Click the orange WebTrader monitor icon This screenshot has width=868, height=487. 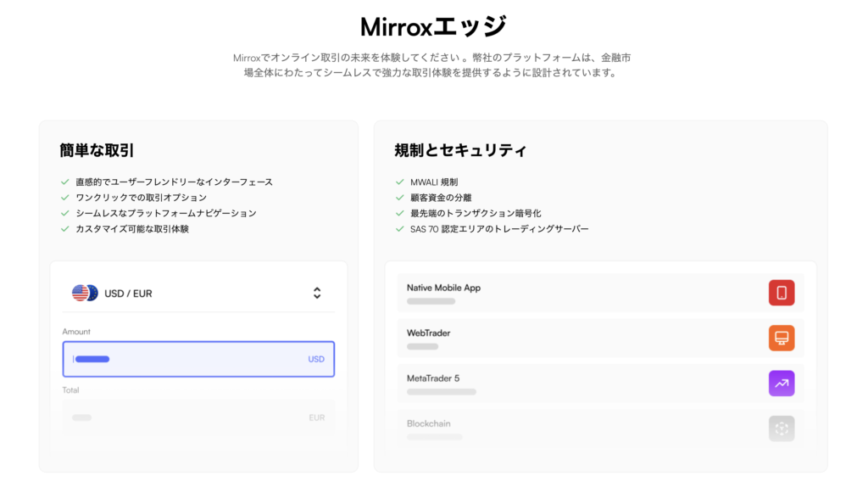click(x=781, y=338)
